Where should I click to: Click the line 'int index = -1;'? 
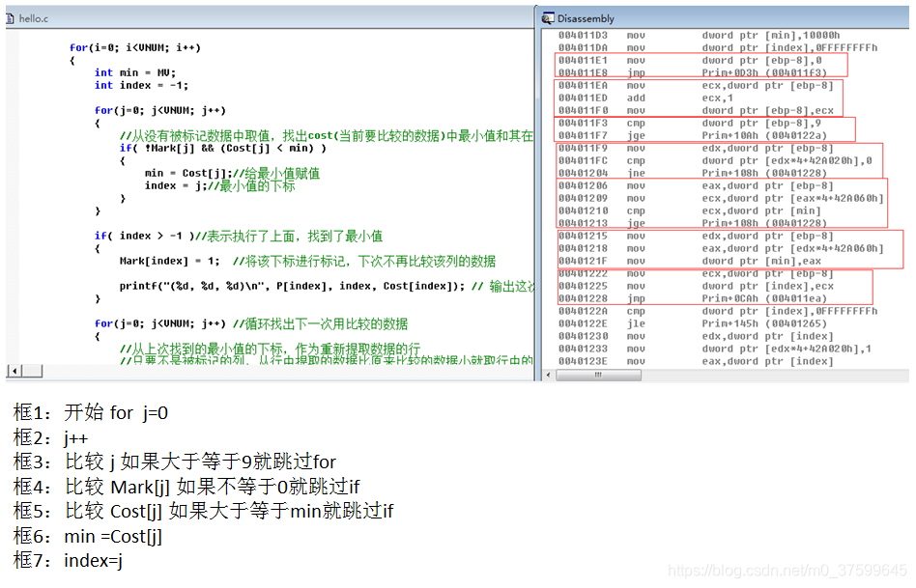point(141,85)
